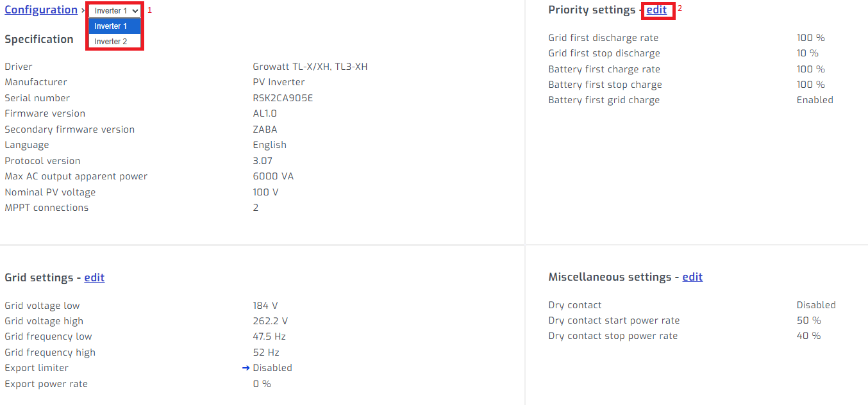Click the Growatt TL-X/XH driver name

[310, 66]
